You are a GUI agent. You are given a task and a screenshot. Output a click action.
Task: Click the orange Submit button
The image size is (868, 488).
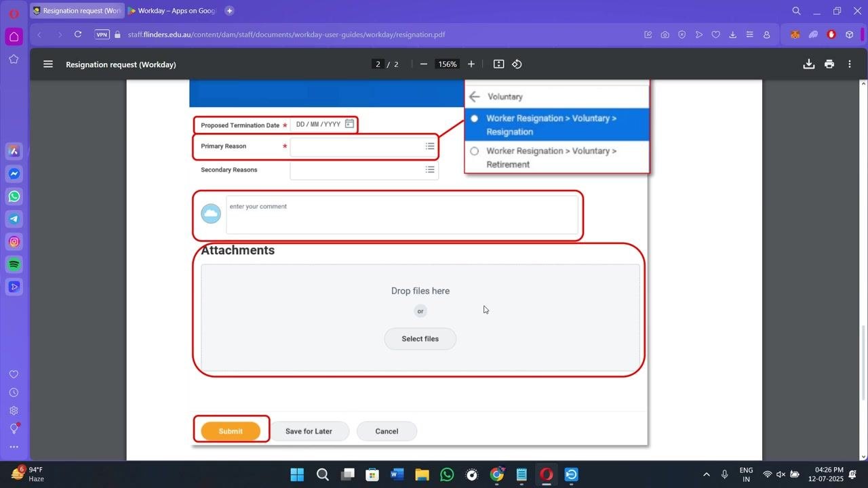231,431
